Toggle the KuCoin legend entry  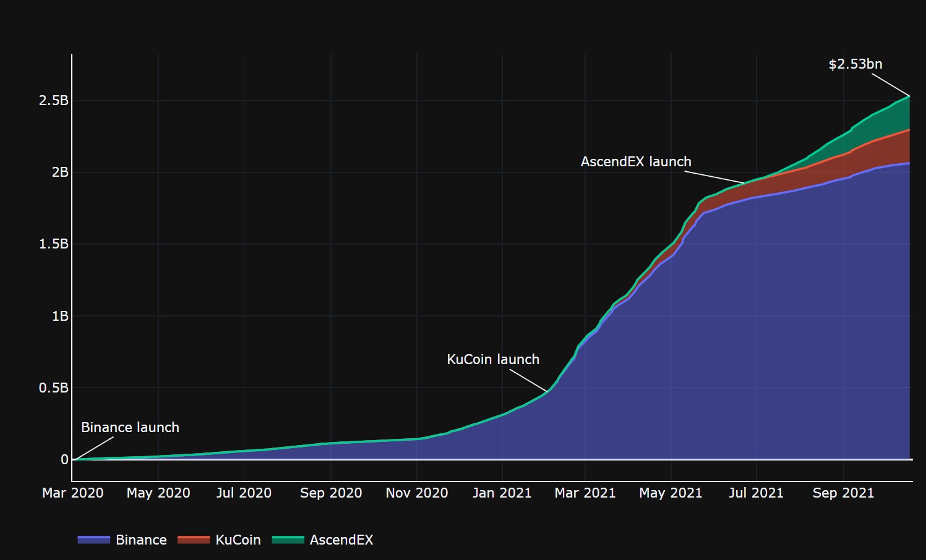[238, 540]
